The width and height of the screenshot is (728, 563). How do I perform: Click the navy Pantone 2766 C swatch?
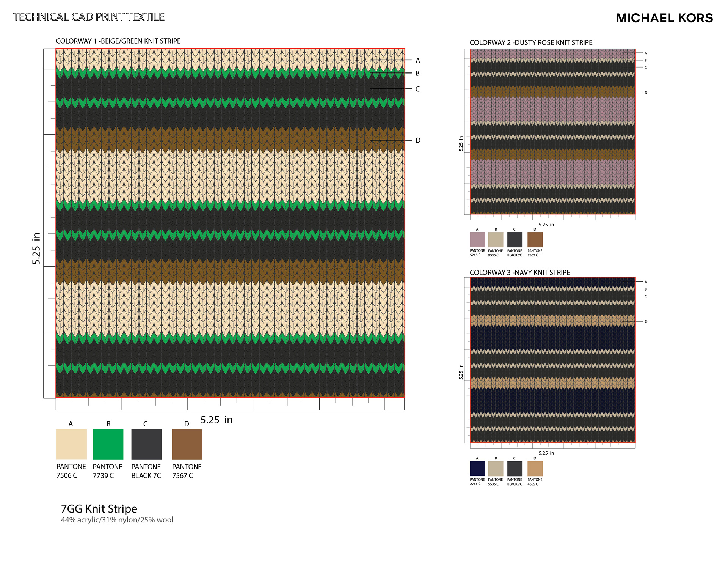click(x=477, y=469)
